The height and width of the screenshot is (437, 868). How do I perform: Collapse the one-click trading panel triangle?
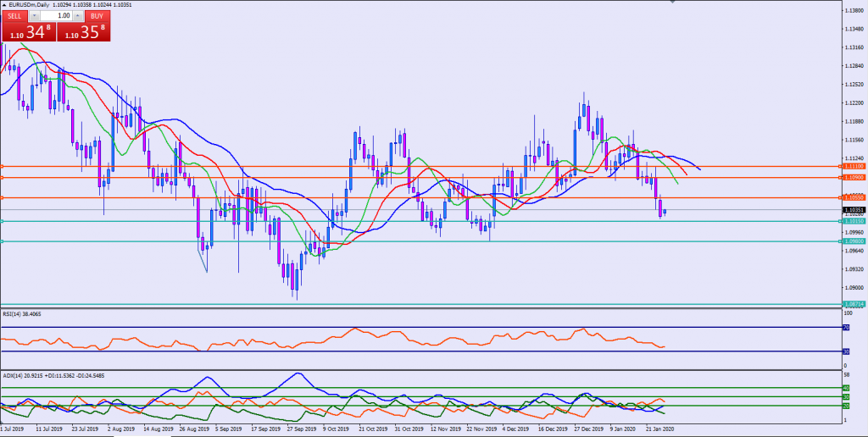(5, 5)
